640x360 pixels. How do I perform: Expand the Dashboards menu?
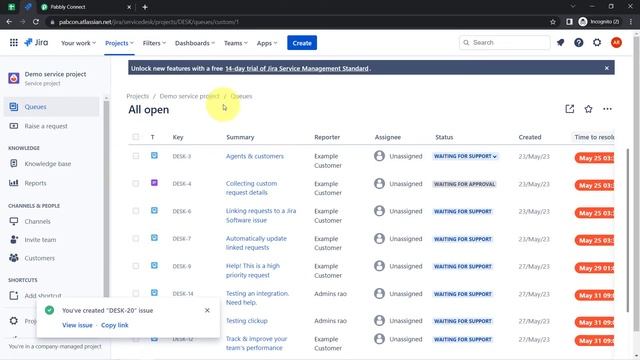(x=195, y=43)
